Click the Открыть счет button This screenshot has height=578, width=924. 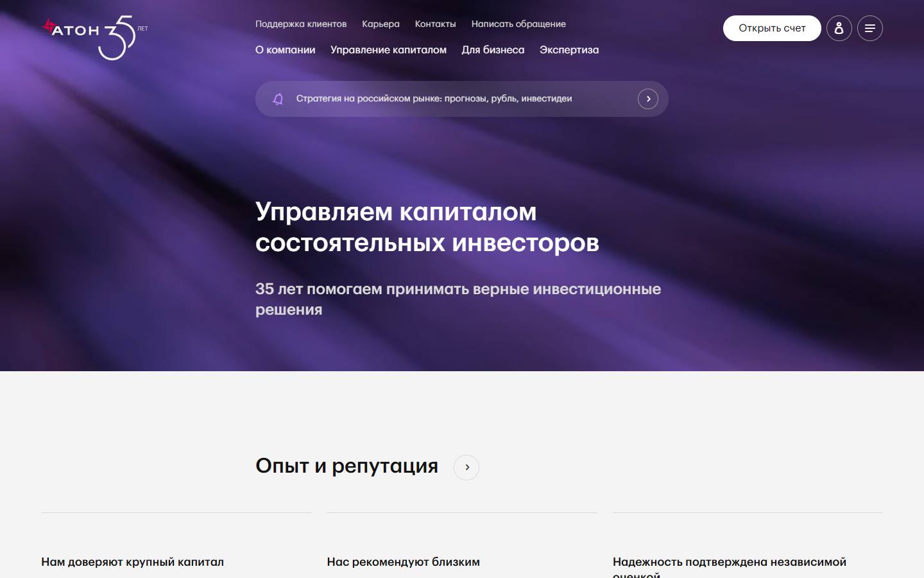(772, 28)
